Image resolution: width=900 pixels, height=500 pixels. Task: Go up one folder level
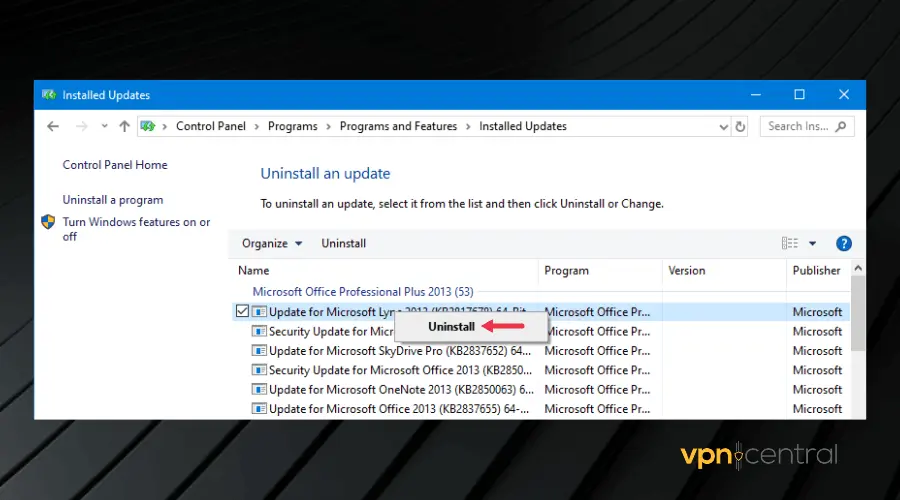[x=125, y=126]
